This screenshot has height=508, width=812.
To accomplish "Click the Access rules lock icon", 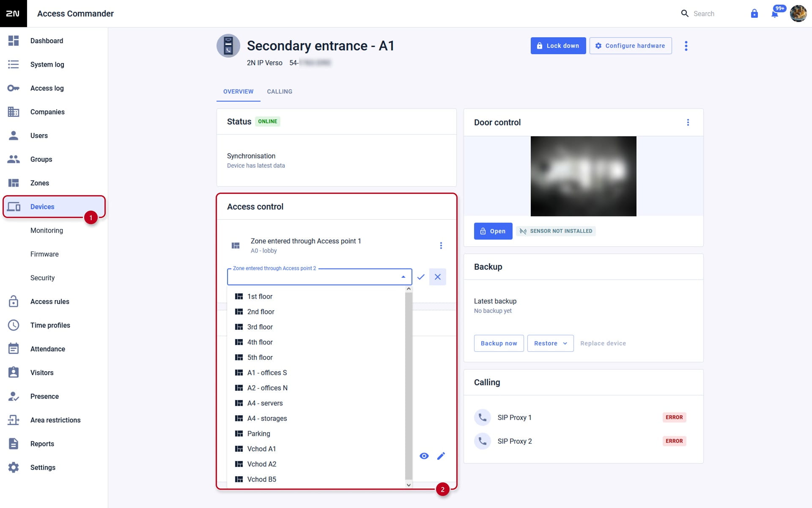I will pyautogui.click(x=14, y=301).
